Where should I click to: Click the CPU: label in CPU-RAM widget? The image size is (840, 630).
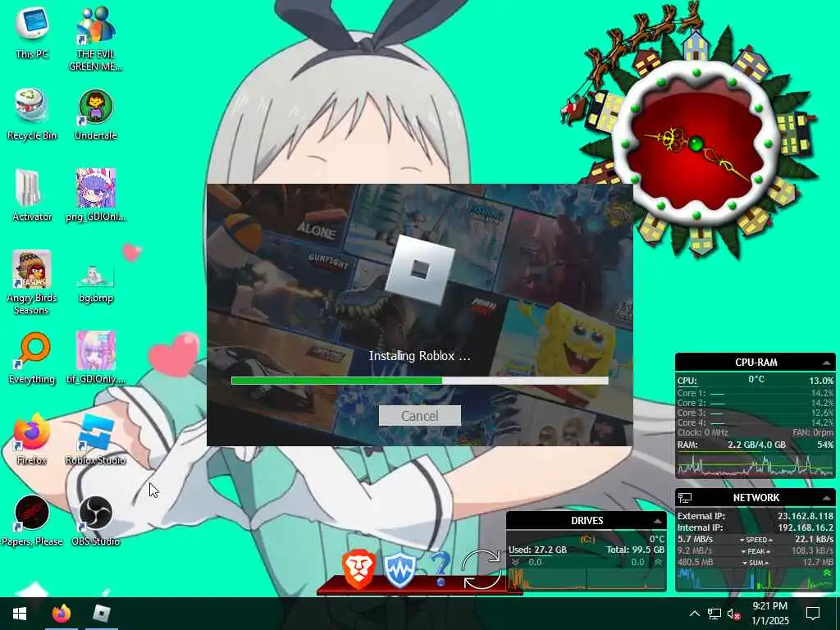tap(687, 381)
